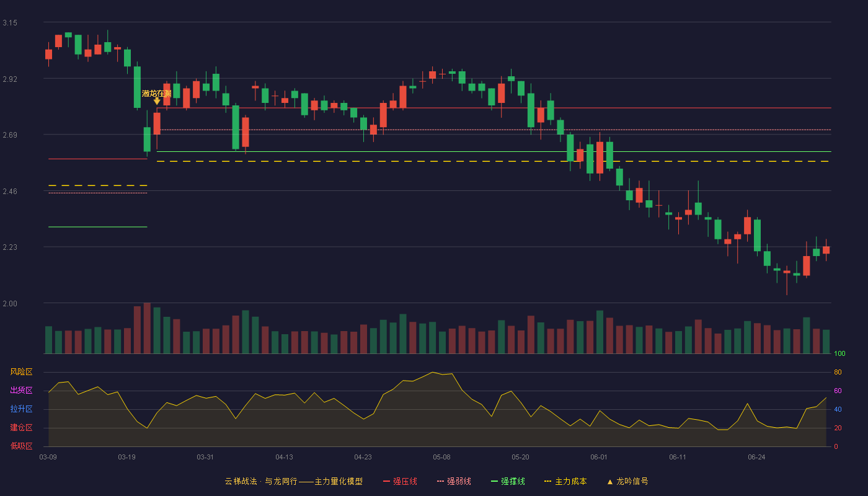Click the green 100 indicator axis value

pos(839,354)
